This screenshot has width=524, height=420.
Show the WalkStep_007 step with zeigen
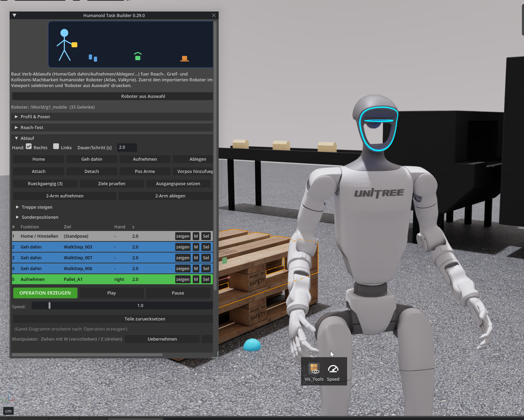pos(182,258)
